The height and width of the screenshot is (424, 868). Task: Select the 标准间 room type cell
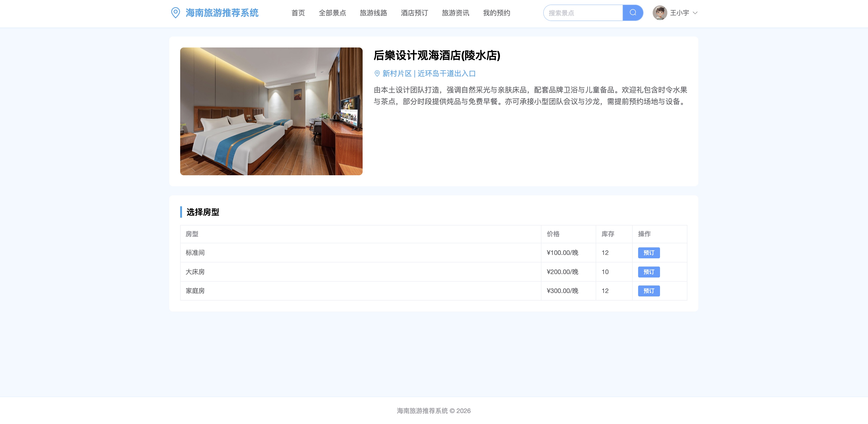(361, 253)
